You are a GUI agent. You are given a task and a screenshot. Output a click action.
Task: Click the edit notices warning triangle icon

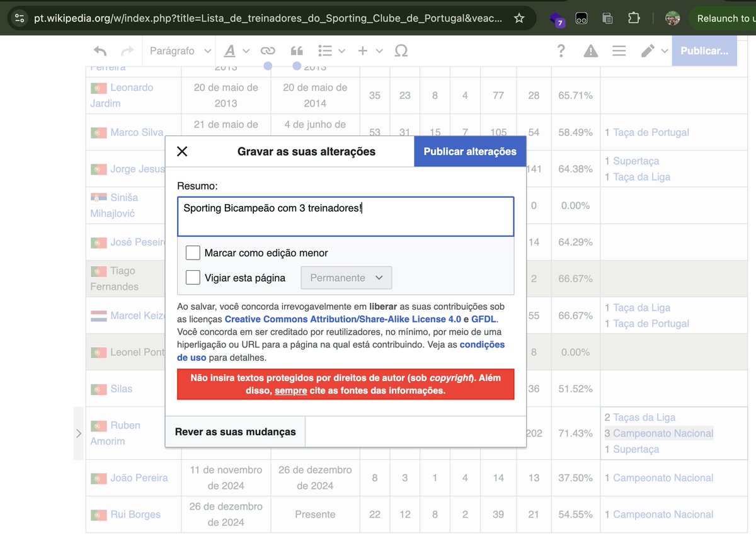[x=591, y=51]
